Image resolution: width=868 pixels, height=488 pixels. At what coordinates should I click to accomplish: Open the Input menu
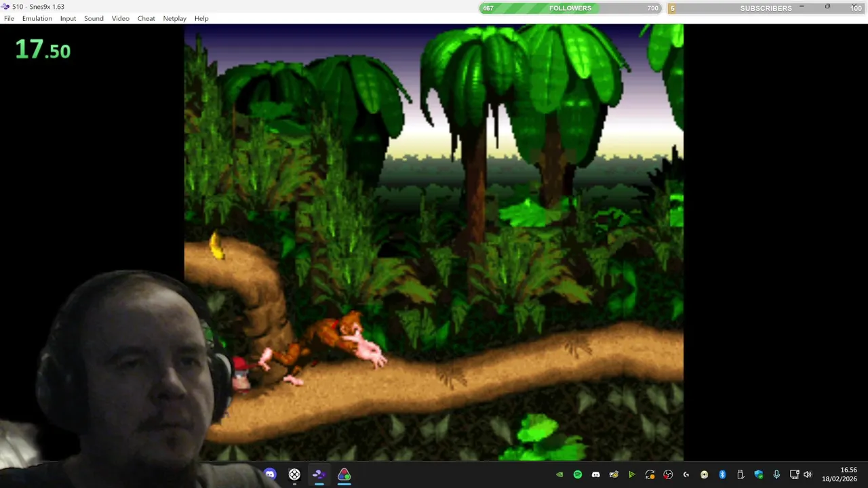pyautogui.click(x=68, y=18)
